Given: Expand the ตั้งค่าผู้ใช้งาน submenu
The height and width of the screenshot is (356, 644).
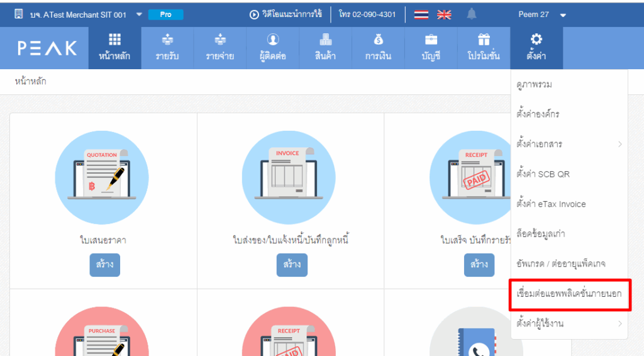Looking at the screenshot, I should point(569,324).
